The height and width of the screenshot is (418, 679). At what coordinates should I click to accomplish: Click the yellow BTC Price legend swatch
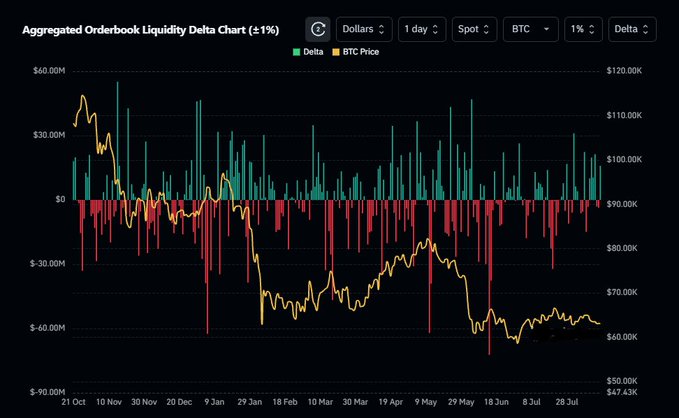[336, 52]
